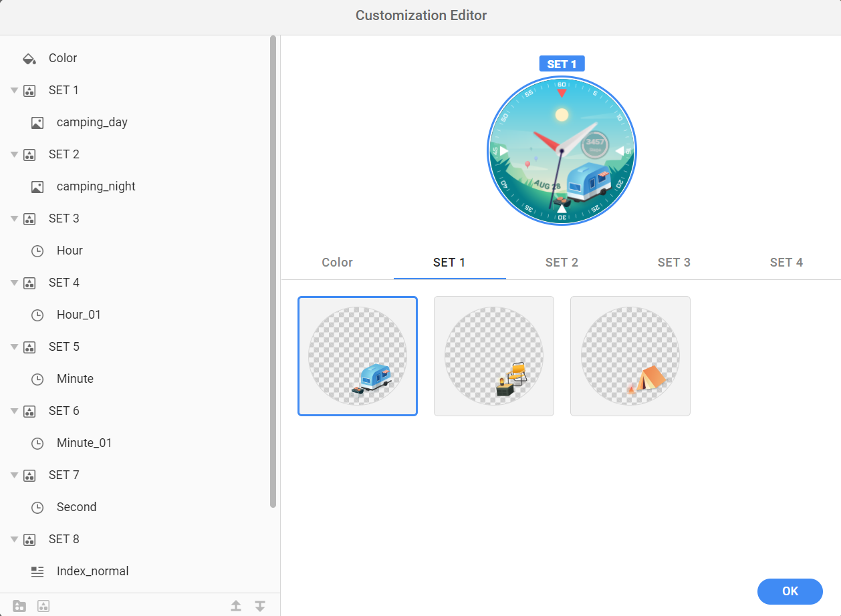Switch to the SET 4 tab

pos(786,263)
